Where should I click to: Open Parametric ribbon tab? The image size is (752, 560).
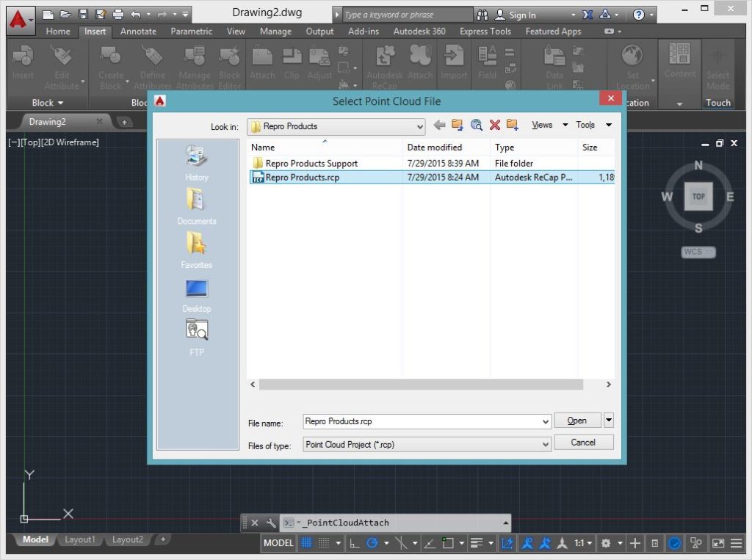192,31
